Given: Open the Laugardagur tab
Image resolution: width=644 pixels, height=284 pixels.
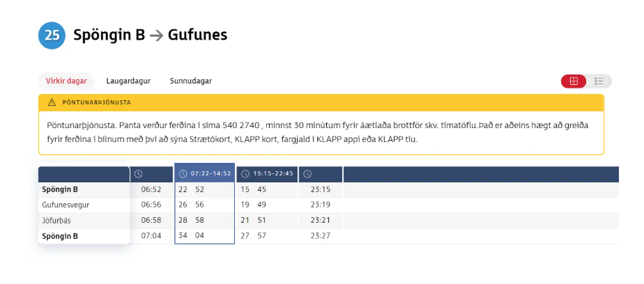Looking at the screenshot, I should (x=128, y=81).
